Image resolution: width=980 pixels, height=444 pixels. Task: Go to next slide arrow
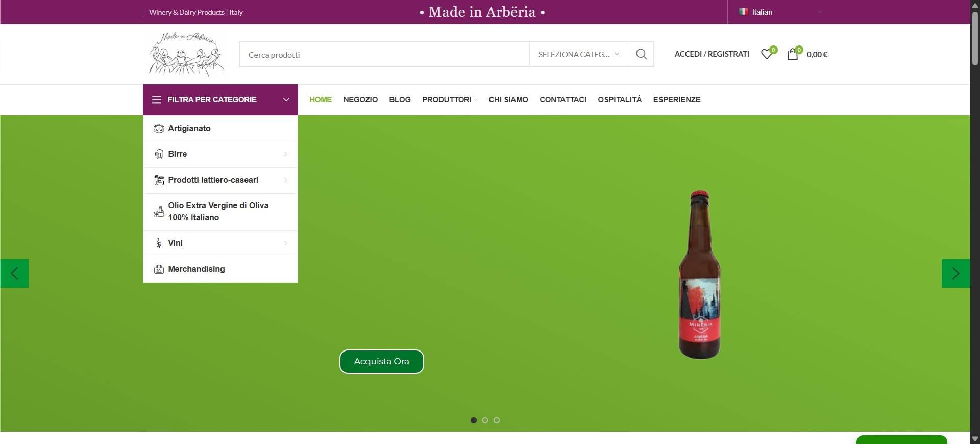pos(955,273)
